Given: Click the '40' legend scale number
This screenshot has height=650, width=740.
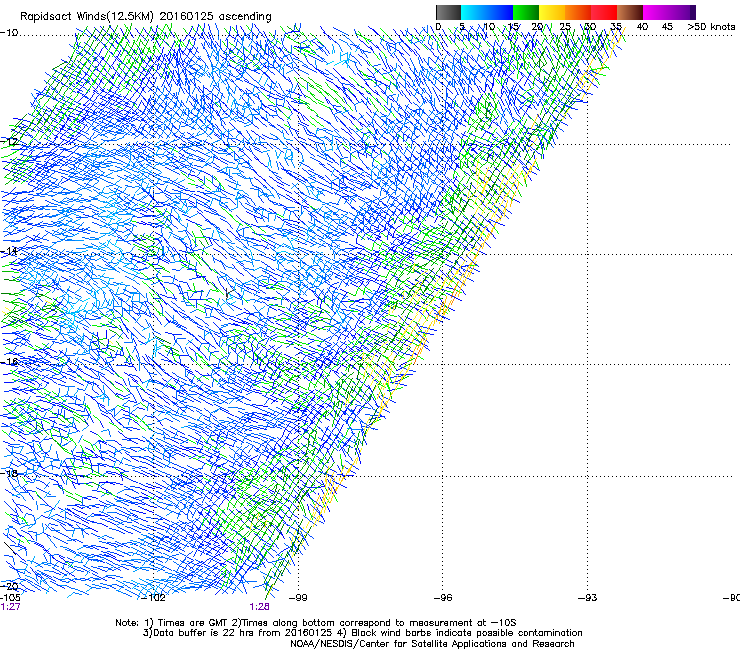Looking at the screenshot, I should (x=642, y=26).
